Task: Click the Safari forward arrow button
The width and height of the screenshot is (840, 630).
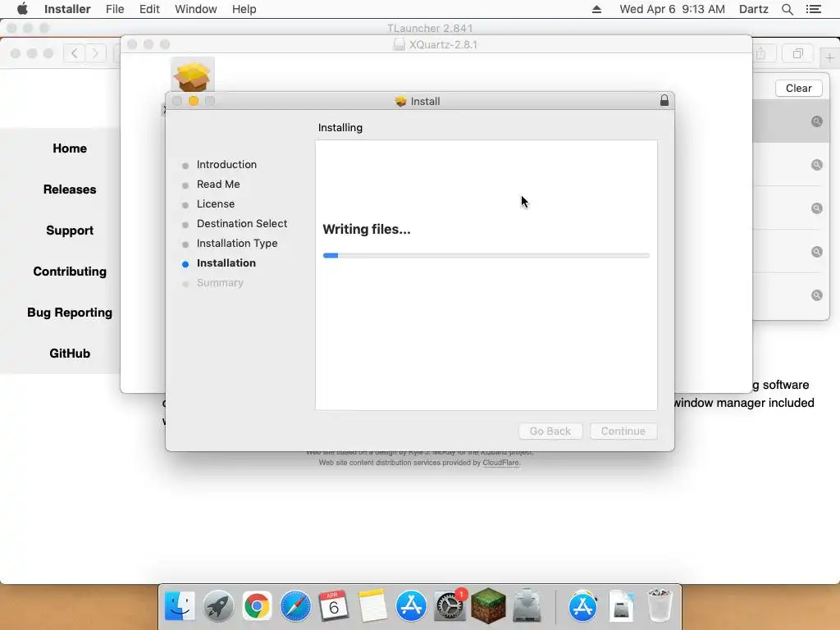Action: pyautogui.click(x=95, y=53)
